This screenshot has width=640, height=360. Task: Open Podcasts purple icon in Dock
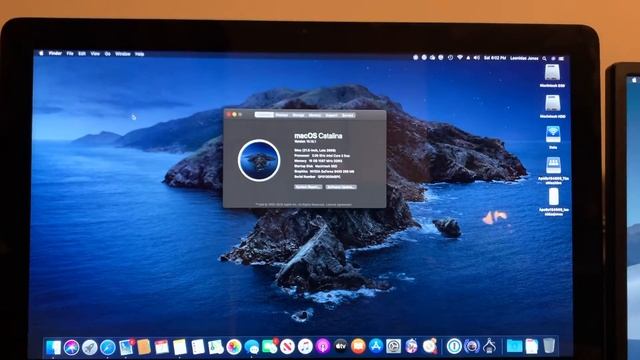(x=322, y=347)
